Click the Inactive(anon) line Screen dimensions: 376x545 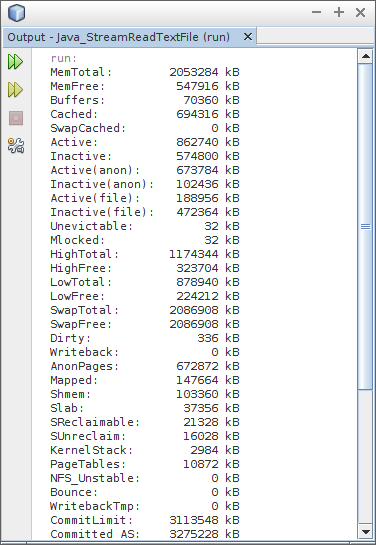click(x=145, y=184)
